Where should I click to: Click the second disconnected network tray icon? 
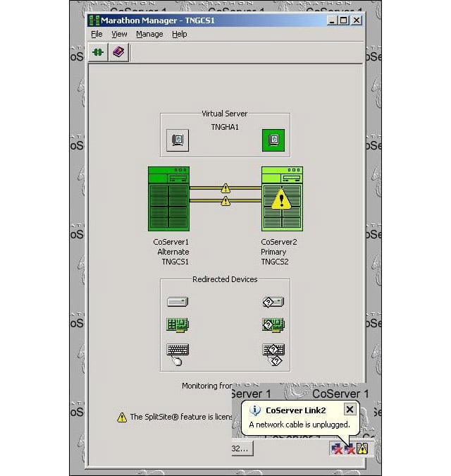350,448
